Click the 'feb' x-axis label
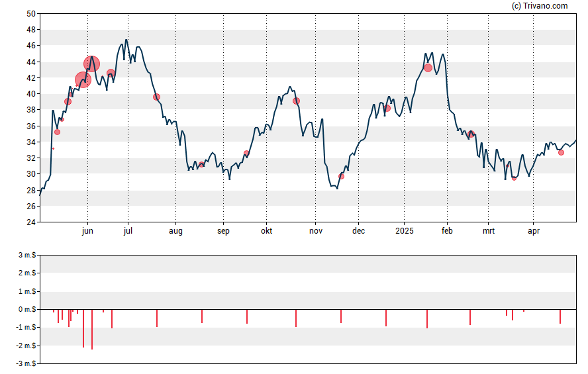588x374 pixels. coord(447,230)
